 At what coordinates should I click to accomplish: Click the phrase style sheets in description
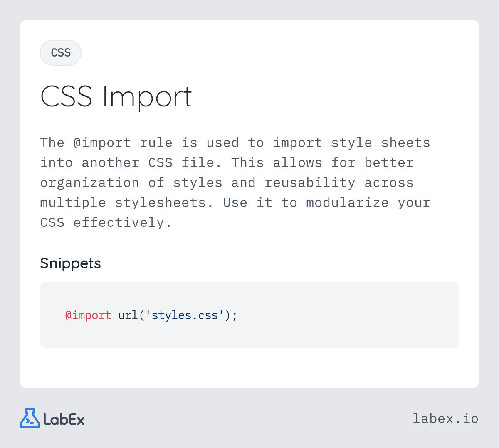point(380,143)
